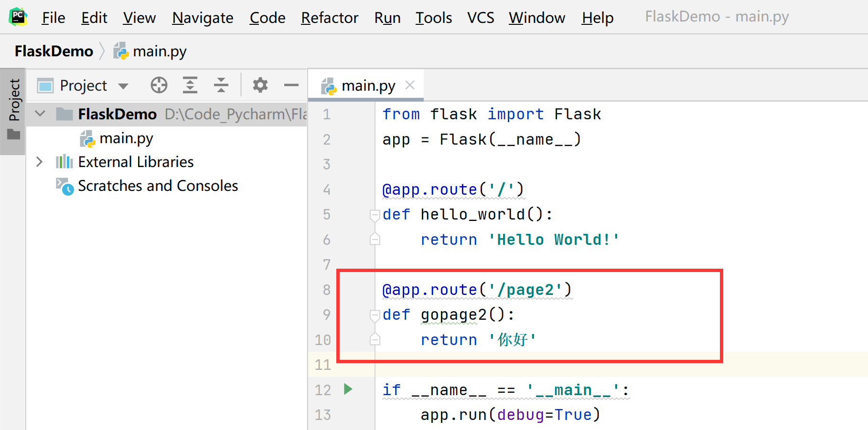Select Scratches and Consoles in tree
The width and height of the screenshot is (868, 430).
pos(158,186)
